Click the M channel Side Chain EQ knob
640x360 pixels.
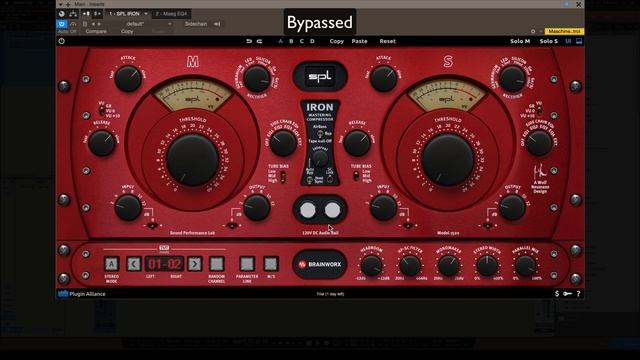pos(283,143)
